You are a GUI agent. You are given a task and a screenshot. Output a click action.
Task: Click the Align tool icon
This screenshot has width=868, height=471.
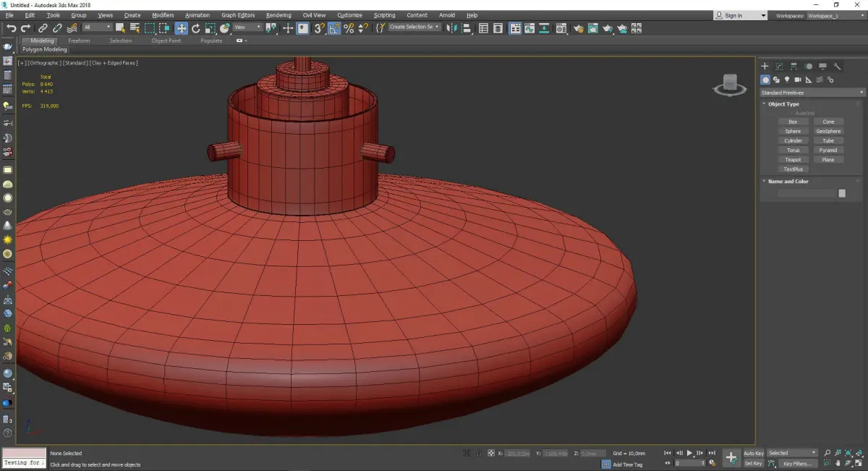coord(467,28)
